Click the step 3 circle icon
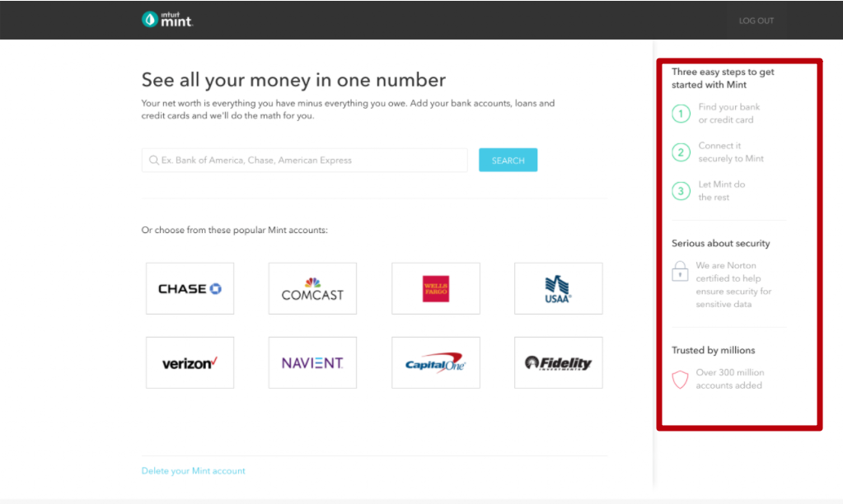 click(x=681, y=191)
